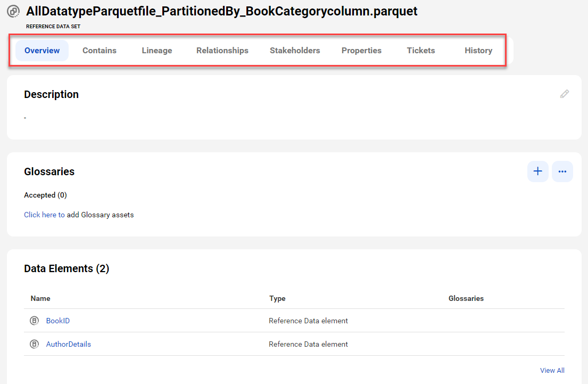The height and width of the screenshot is (384, 588).
Task: Switch to the Properties tab
Action: tap(361, 50)
